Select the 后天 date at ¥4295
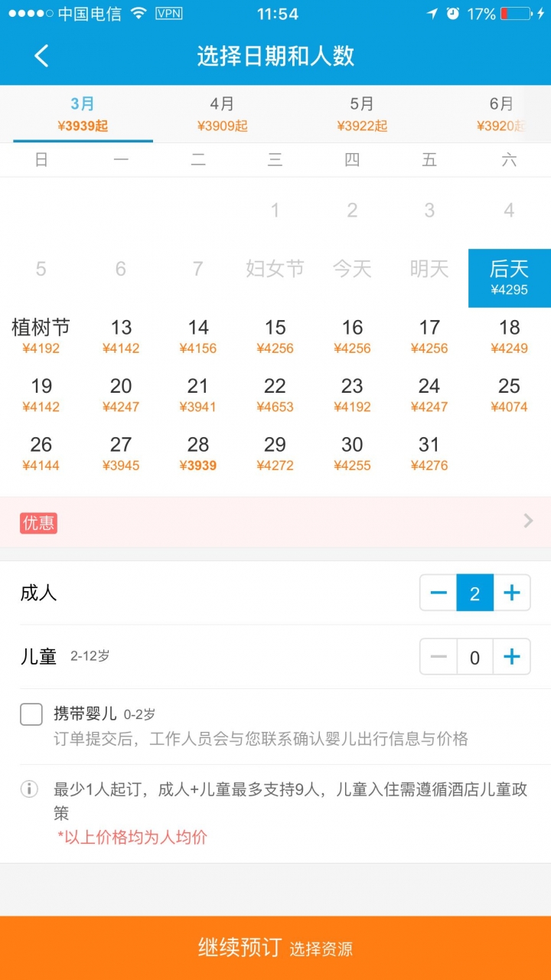This screenshot has width=551, height=980. pos(509,278)
